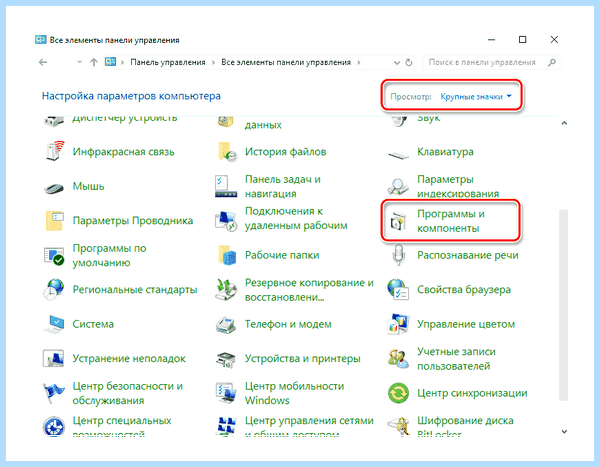Open Региональные стандарты link text

coord(135,289)
